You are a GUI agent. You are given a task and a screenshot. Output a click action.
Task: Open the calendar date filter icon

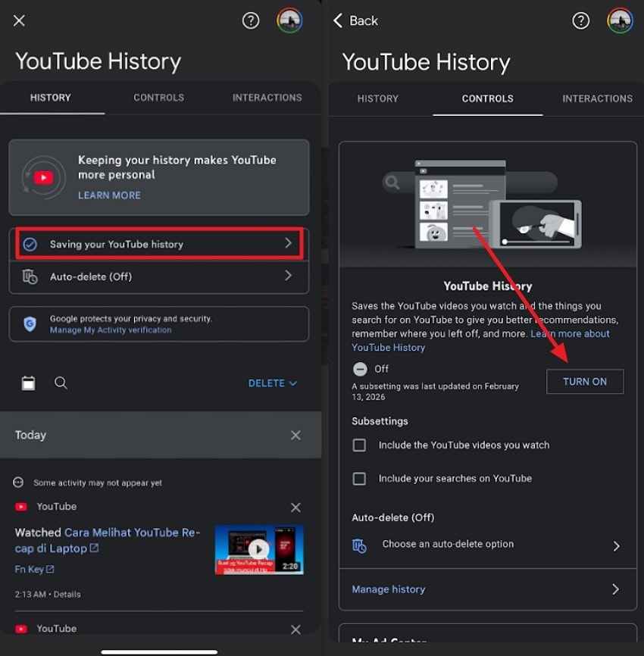coord(28,383)
